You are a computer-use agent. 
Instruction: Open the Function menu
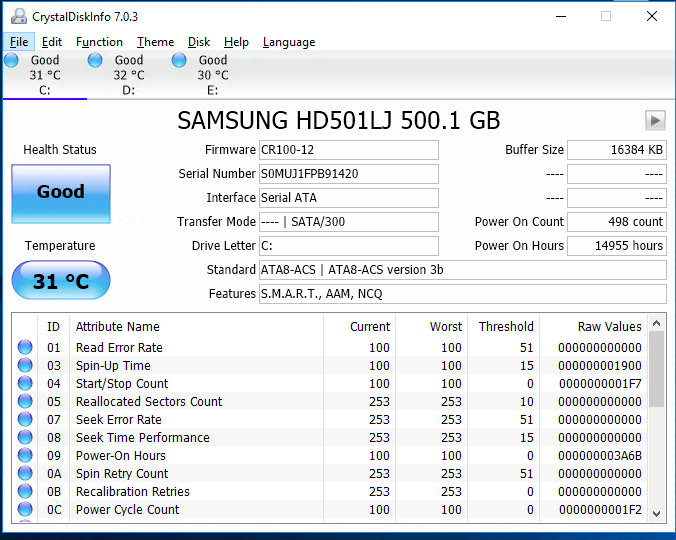pyautogui.click(x=99, y=42)
